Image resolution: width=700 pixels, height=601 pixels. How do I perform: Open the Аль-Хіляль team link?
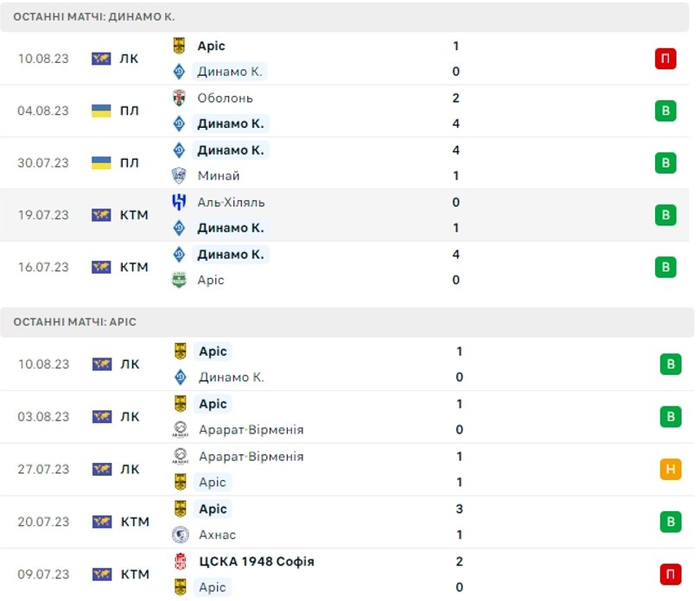[231, 203]
